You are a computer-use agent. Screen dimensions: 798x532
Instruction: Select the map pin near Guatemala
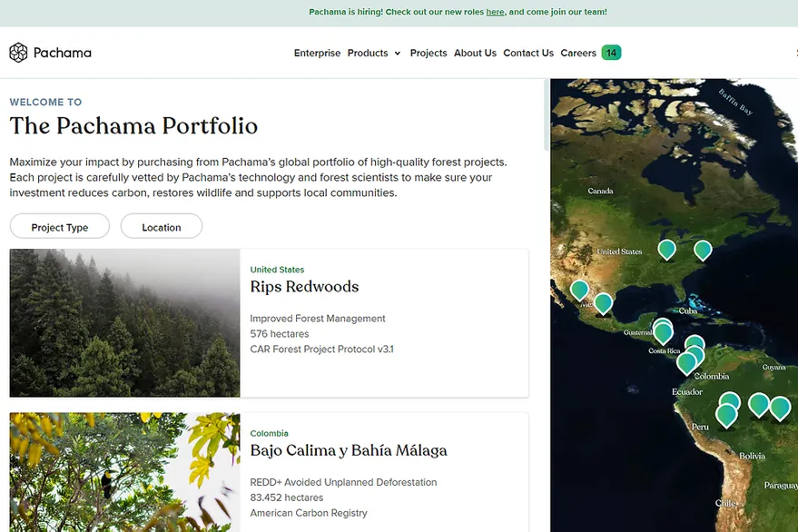[663, 330]
